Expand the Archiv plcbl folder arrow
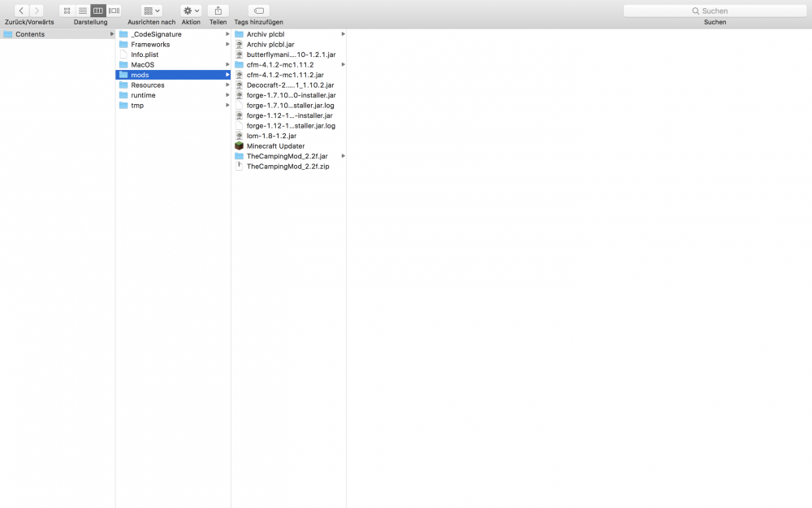 coord(343,34)
